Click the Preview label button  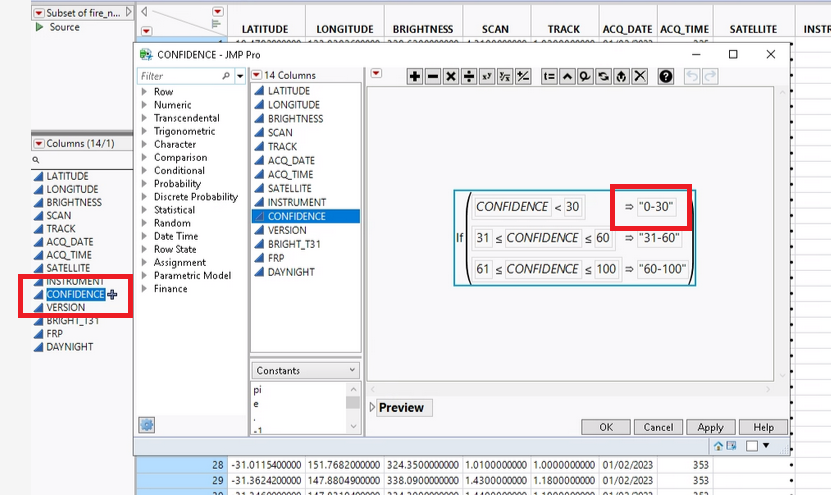tap(404, 408)
